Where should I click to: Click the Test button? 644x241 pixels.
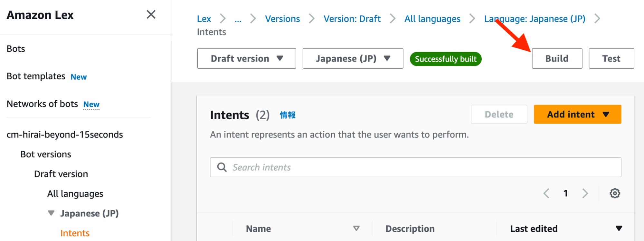coord(611,58)
